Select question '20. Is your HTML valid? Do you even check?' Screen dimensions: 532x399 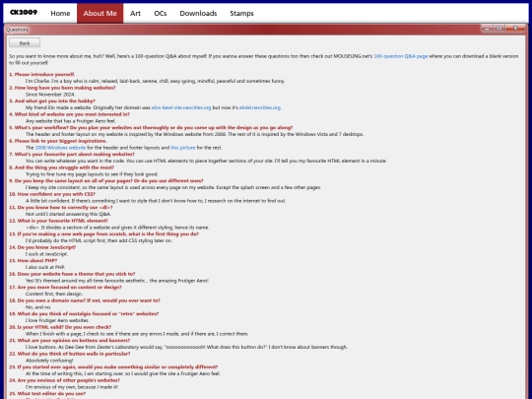[60, 327]
